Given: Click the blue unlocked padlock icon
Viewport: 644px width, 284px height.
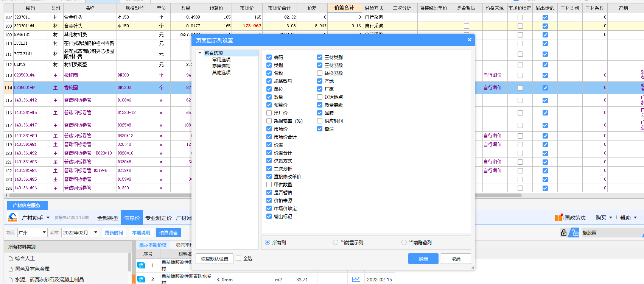Looking at the screenshot, I should coord(575,233).
